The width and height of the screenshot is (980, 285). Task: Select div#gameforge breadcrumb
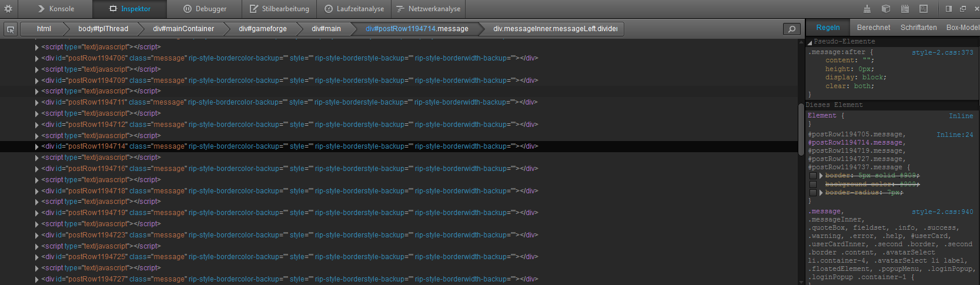(263, 29)
